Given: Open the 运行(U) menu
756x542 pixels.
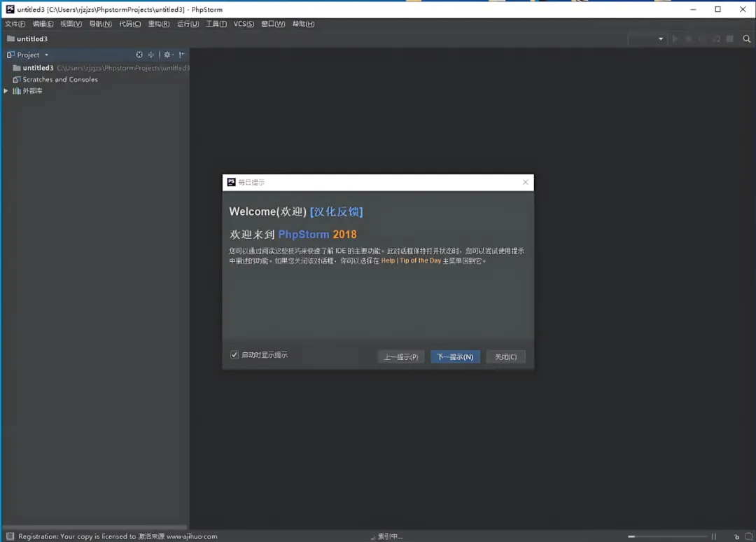Looking at the screenshot, I should pyautogui.click(x=188, y=24).
